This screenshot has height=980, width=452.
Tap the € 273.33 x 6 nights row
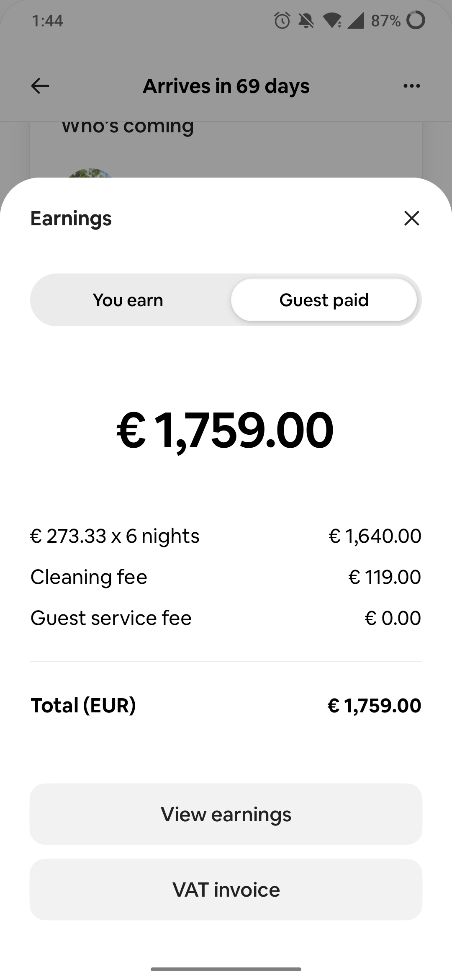click(x=226, y=536)
